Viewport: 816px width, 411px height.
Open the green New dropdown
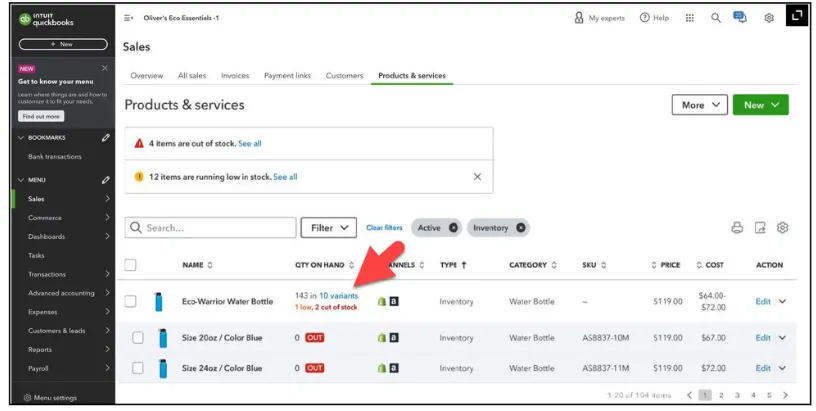click(760, 105)
